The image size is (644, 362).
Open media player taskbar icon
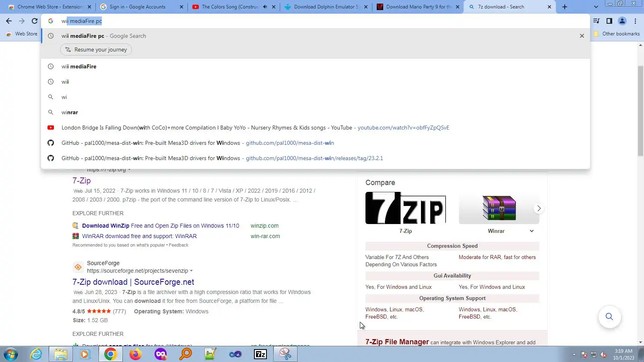85,354
